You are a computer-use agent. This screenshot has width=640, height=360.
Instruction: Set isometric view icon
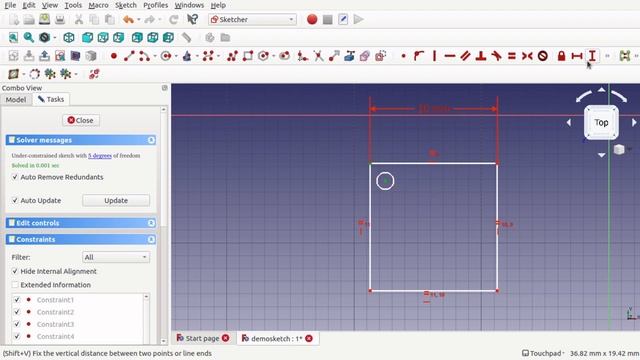point(69,38)
